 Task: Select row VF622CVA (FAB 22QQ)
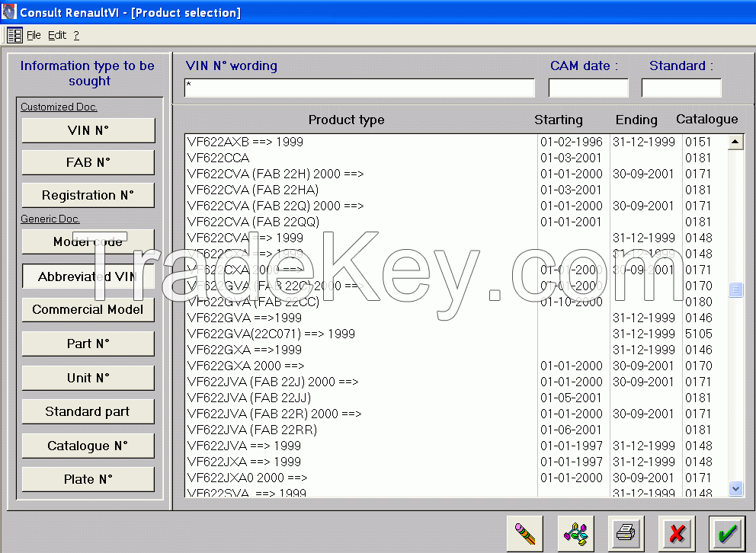coord(456,222)
